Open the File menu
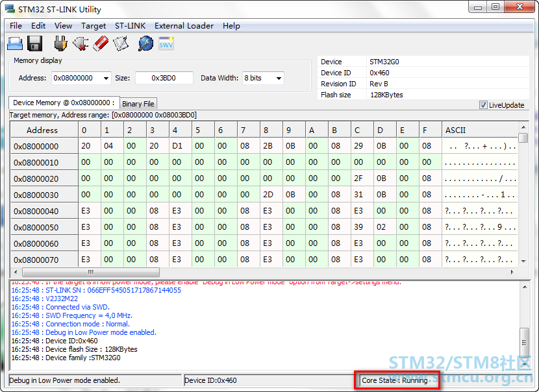Screen dimensions: 539x392 16,26
